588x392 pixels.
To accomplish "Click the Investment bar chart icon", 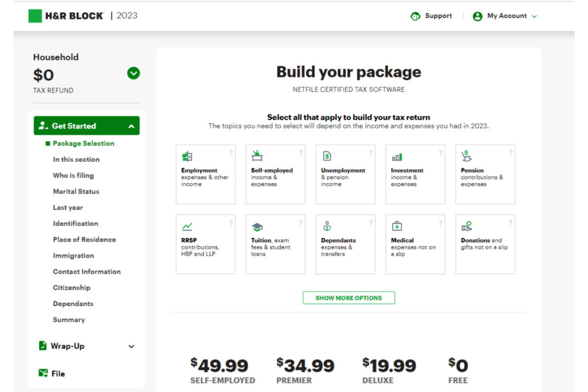I will 397,157.
